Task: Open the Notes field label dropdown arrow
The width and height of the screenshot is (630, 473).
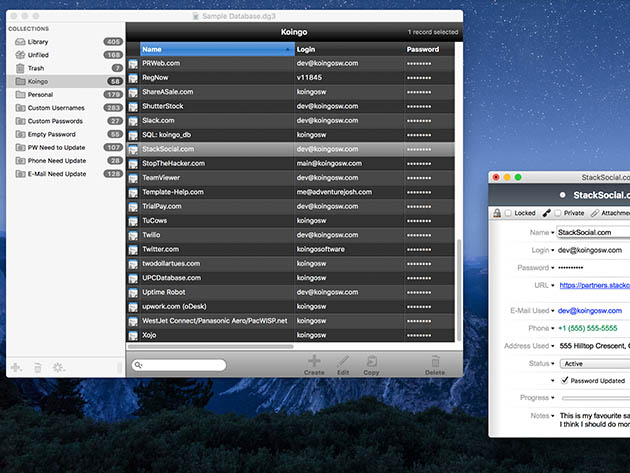Action: 552,416
